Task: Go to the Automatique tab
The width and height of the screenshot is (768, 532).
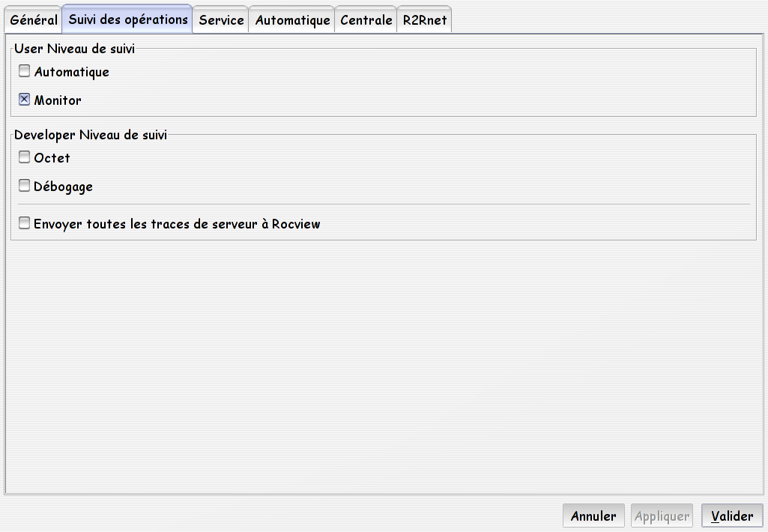Action: 292,20
